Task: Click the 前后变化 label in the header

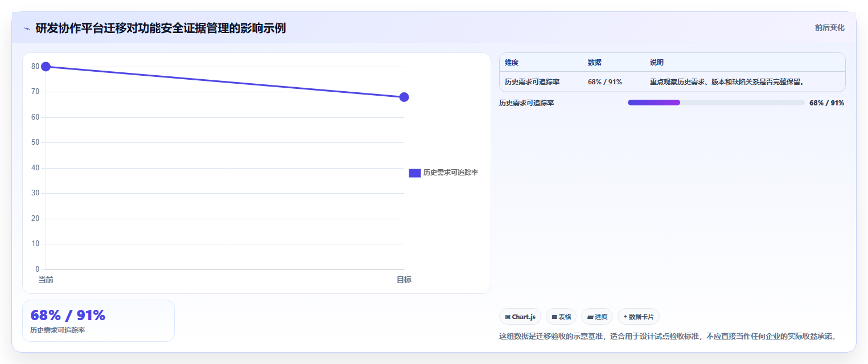Action: pos(829,27)
